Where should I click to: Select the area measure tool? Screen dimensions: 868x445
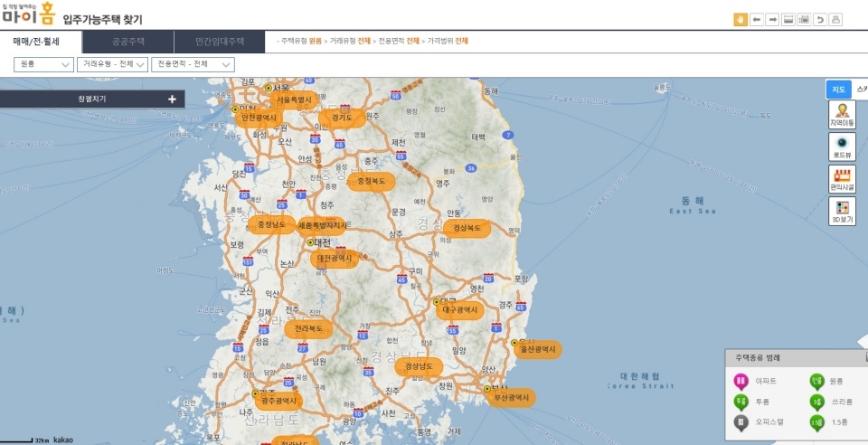(805, 20)
